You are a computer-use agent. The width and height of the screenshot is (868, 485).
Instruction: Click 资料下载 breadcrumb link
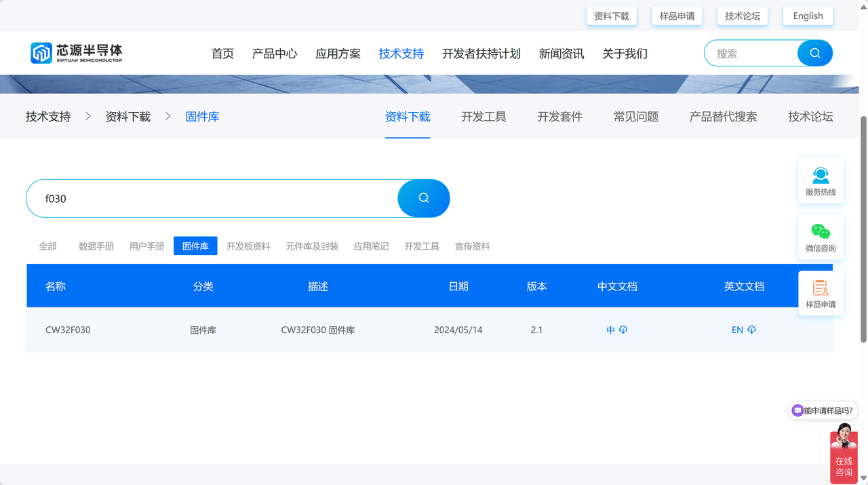(128, 117)
